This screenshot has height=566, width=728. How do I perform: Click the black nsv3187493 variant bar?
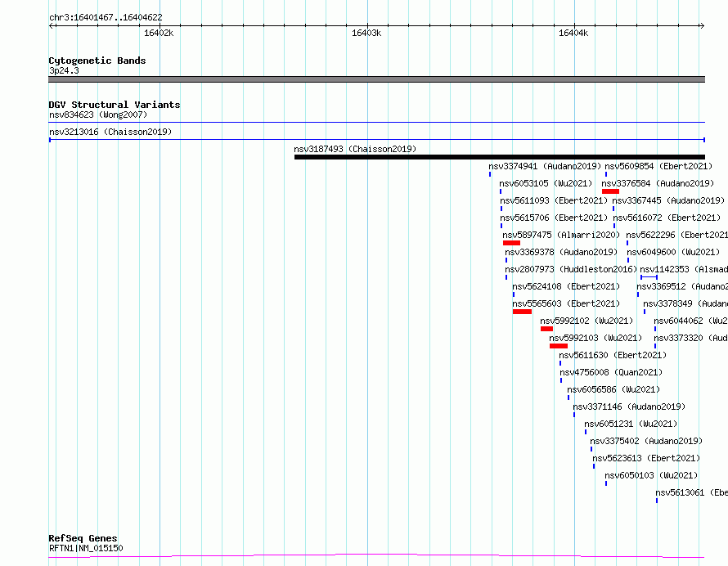pos(500,157)
